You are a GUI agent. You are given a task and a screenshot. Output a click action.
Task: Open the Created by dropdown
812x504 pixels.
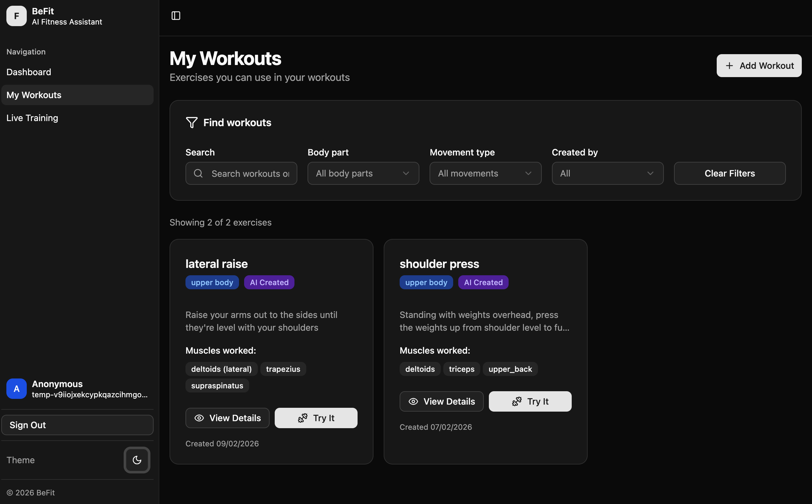point(607,173)
